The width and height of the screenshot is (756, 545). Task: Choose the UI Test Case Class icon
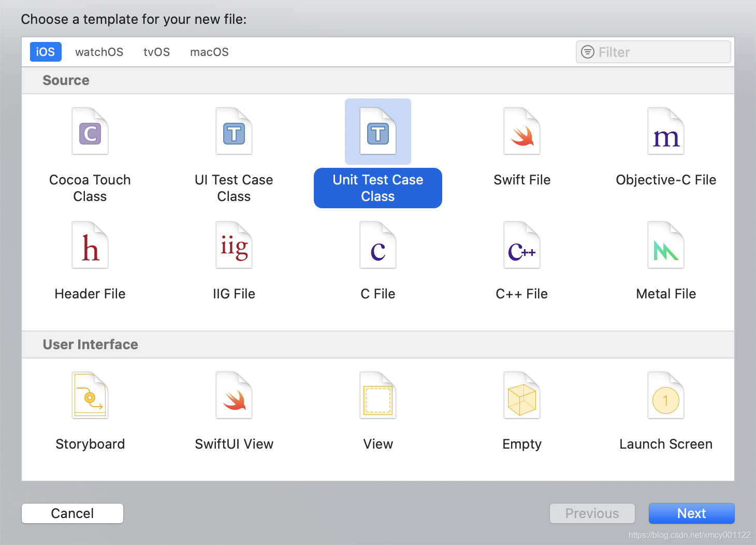point(234,131)
